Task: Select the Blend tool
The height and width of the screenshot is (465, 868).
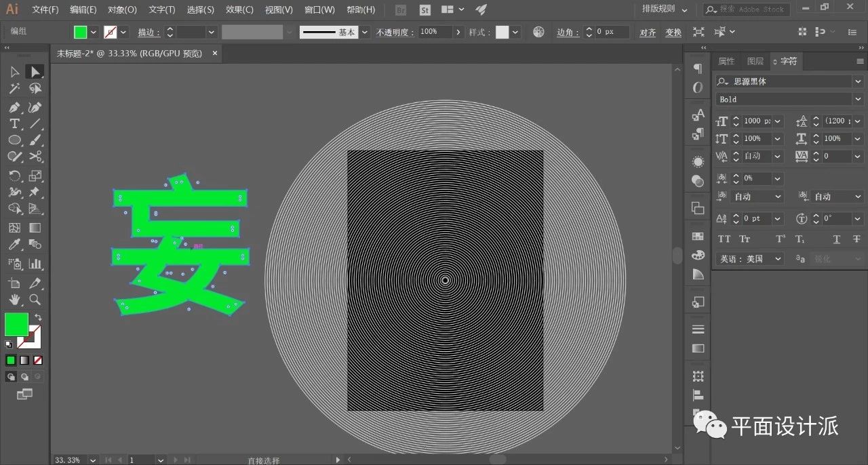Action: pos(35,244)
